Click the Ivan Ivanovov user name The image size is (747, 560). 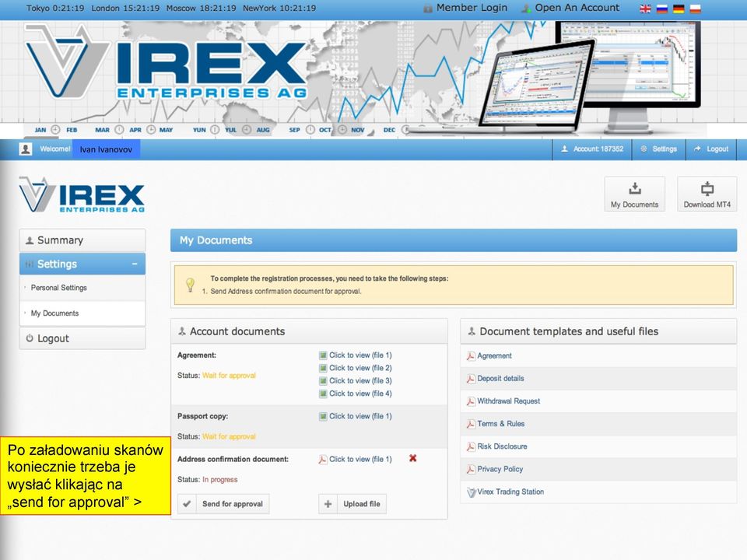106,149
